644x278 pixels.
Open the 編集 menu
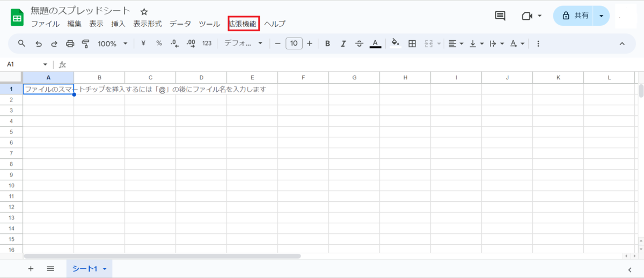tap(75, 24)
